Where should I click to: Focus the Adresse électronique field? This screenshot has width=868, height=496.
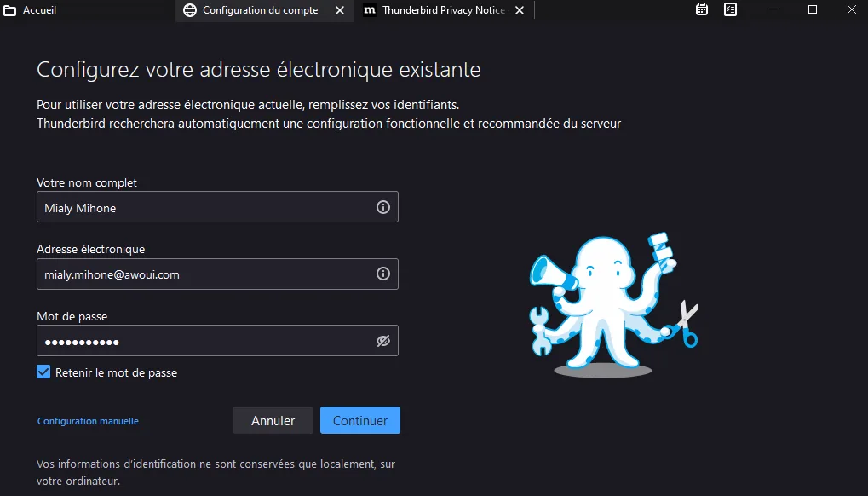click(x=217, y=274)
